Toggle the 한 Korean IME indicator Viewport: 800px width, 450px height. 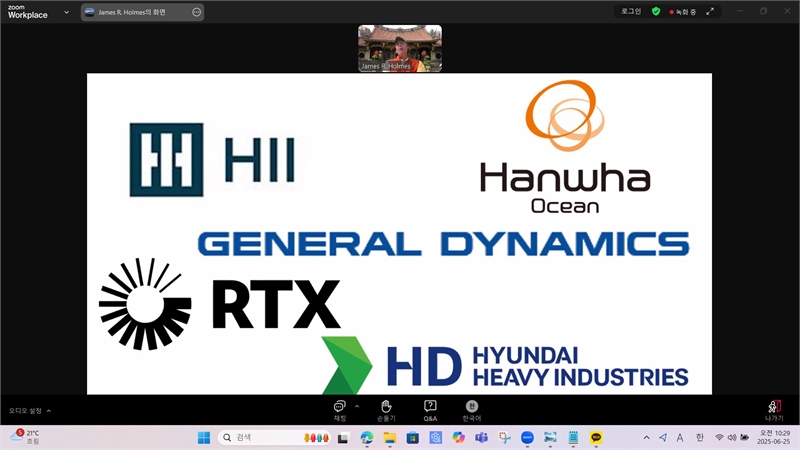pos(699,438)
